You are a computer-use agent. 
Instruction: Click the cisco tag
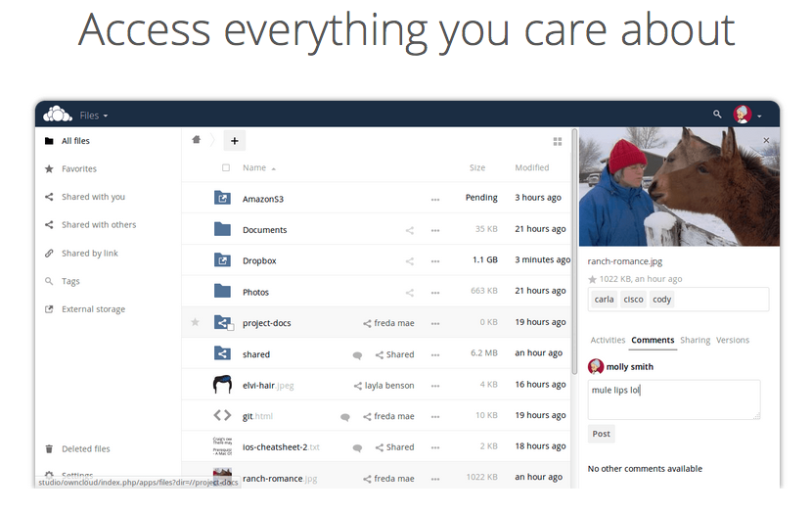click(633, 299)
